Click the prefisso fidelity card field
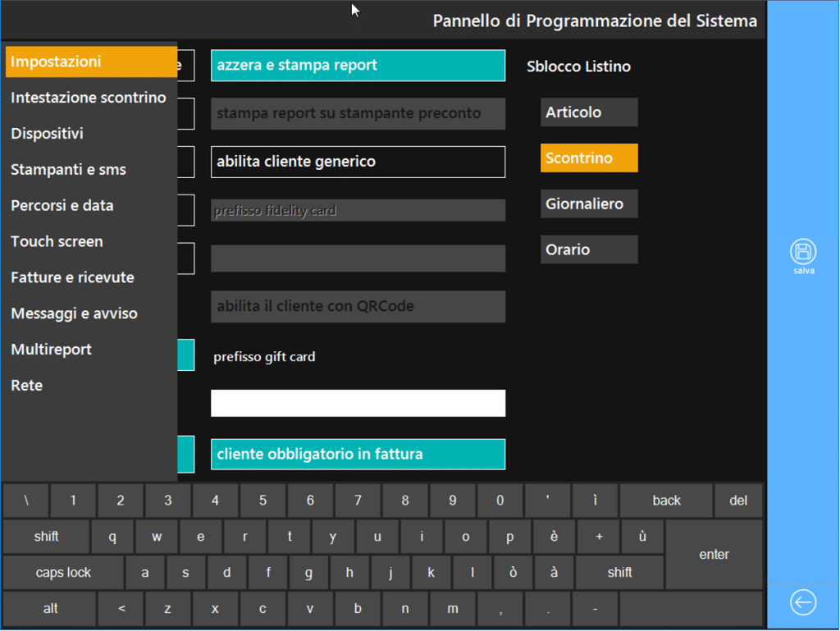This screenshot has width=840, height=631. [358, 211]
